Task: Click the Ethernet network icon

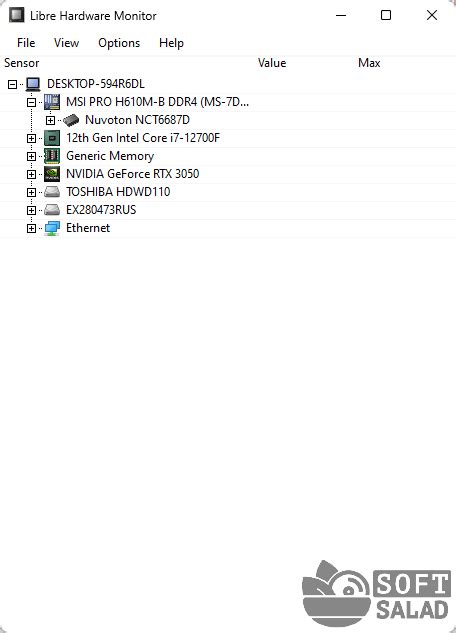Action: (x=52, y=228)
